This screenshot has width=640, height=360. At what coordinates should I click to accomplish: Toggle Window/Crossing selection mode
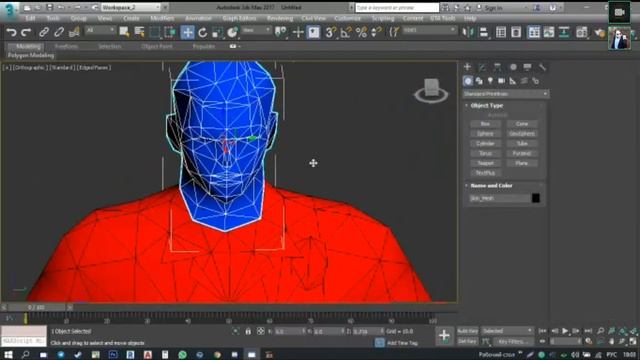(x=170, y=32)
